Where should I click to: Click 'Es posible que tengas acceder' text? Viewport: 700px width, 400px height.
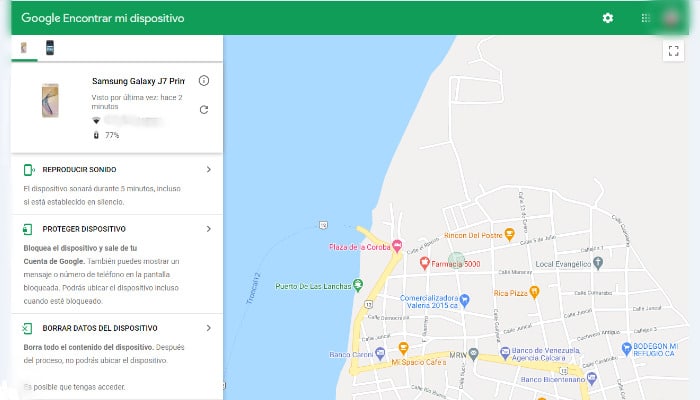tap(75, 387)
